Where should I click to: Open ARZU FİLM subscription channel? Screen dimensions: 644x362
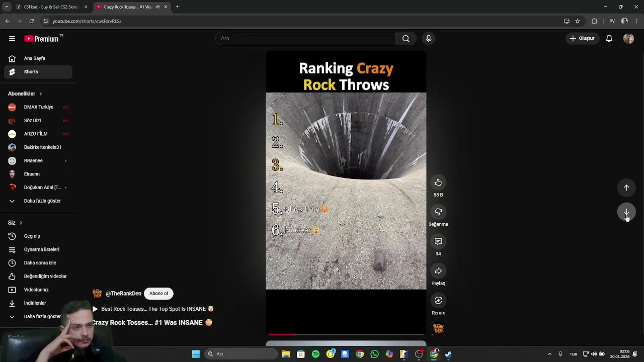coord(38,134)
